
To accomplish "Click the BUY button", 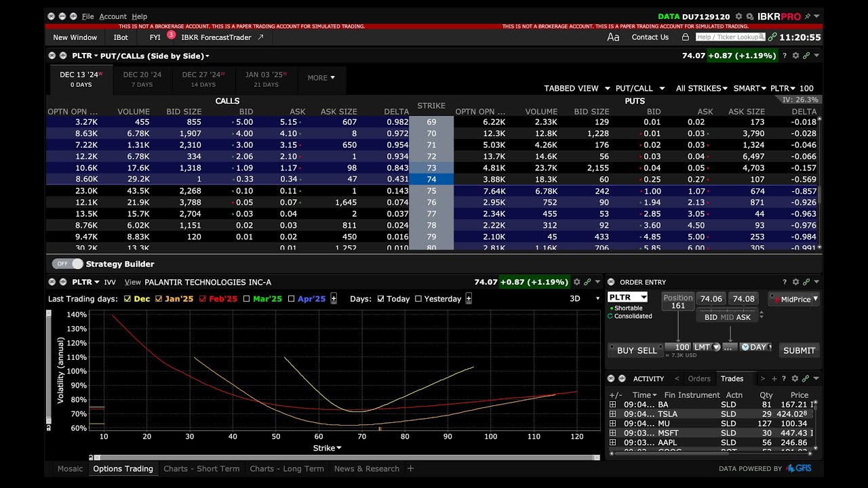I will click(x=625, y=350).
